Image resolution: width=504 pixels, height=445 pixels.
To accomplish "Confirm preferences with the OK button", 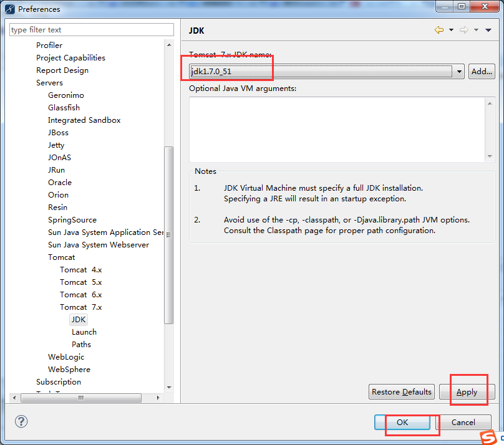I will click(402, 422).
